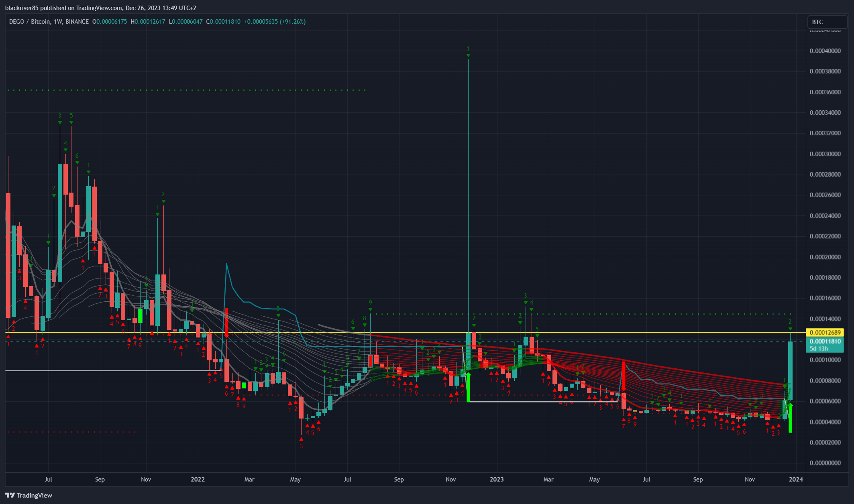Image resolution: width=854 pixels, height=504 pixels.
Task: Select the open value O0.00006175
Action: click(110, 22)
